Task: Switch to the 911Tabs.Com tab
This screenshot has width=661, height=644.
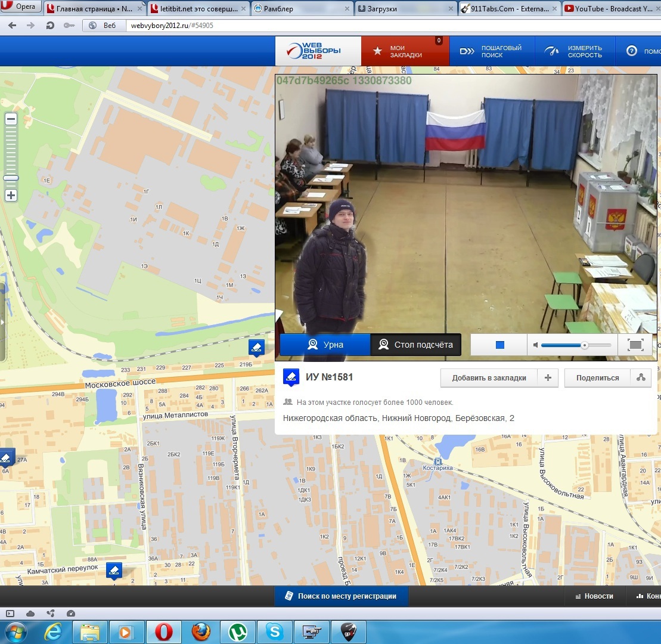Action: pos(509,8)
